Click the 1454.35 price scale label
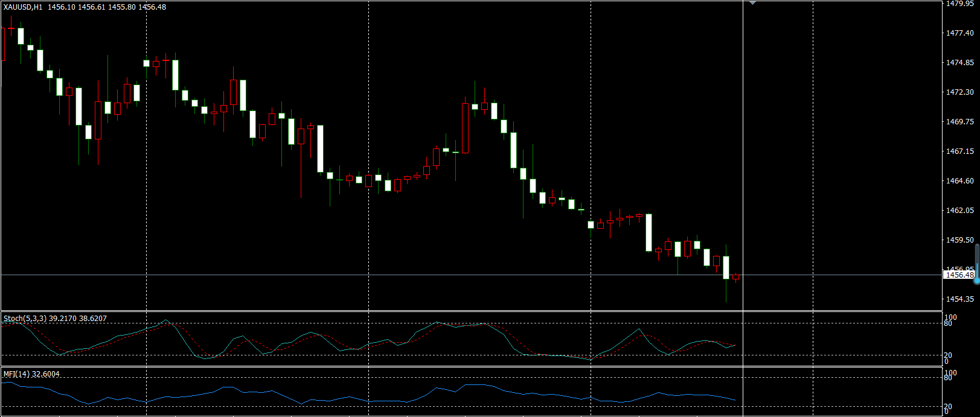 (959, 299)
